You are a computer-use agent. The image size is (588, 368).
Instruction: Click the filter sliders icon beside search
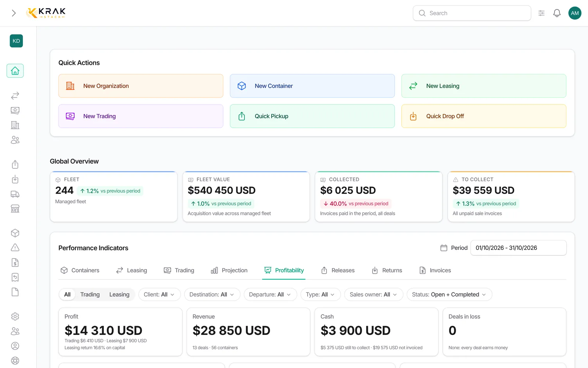click(541, 13)
